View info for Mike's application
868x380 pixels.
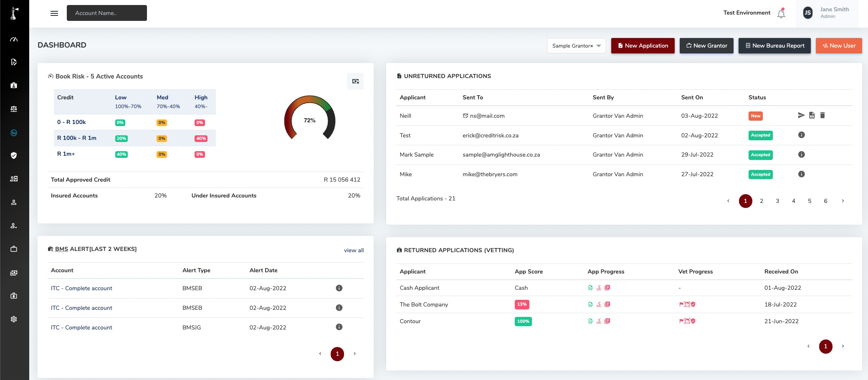(802, 174)
